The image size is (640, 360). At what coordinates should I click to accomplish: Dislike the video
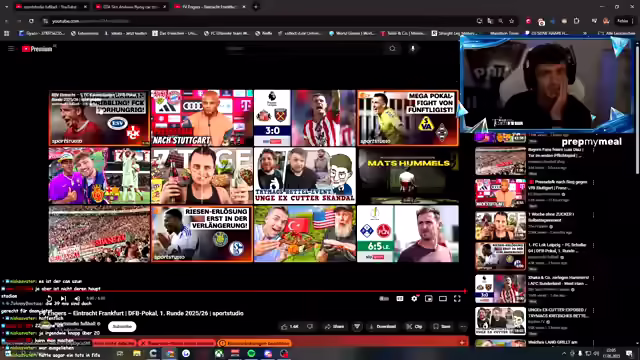click(x=310, y=327)
